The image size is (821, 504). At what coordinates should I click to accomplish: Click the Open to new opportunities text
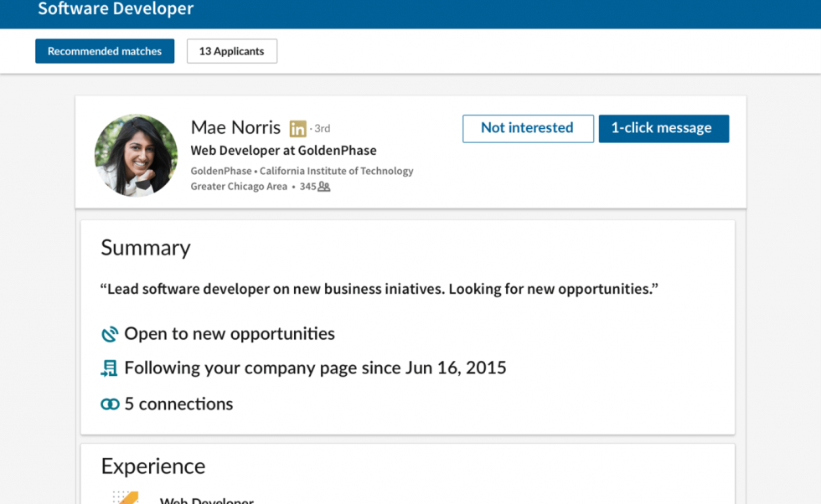pyautogui.click(x=229, y=334)
